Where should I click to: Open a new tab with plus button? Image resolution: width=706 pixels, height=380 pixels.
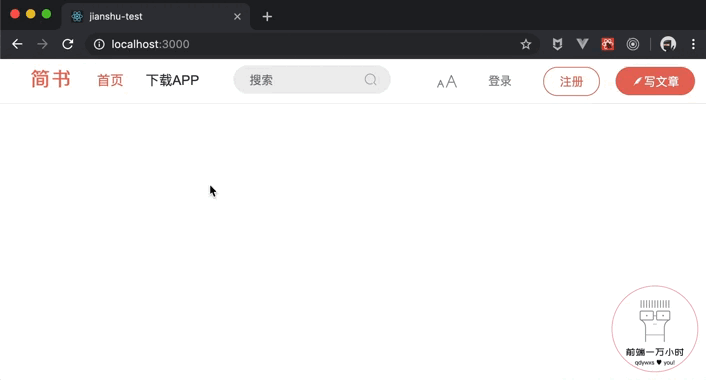pyautogui.click(x=267, y=17)
